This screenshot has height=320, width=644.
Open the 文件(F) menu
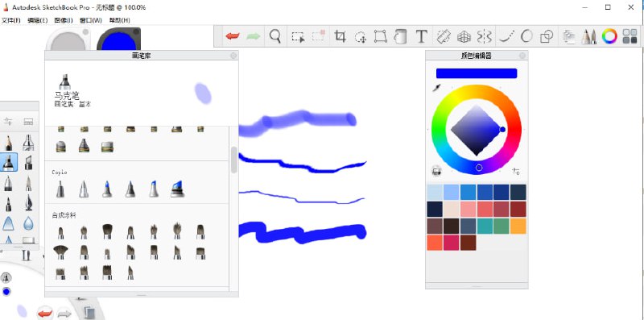click(x=10, y=20)
